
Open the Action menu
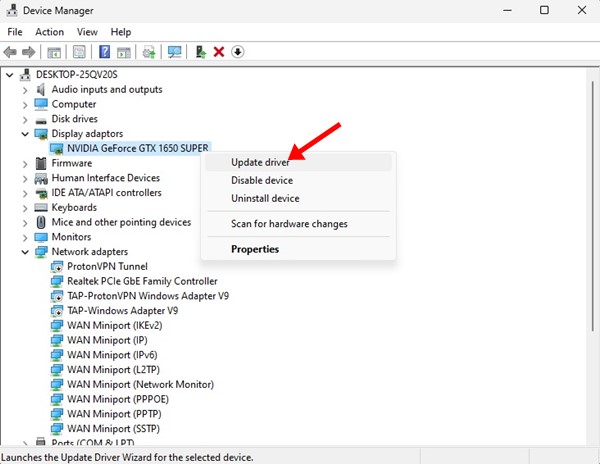49,32
